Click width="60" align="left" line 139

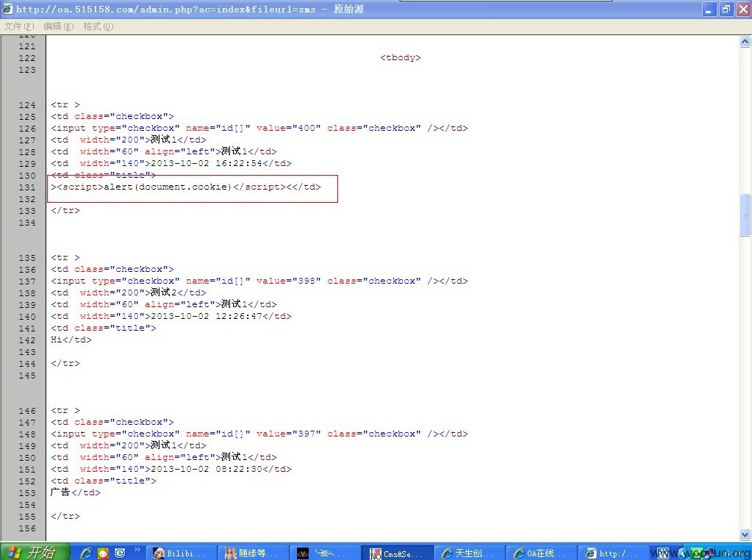(146, 304)
